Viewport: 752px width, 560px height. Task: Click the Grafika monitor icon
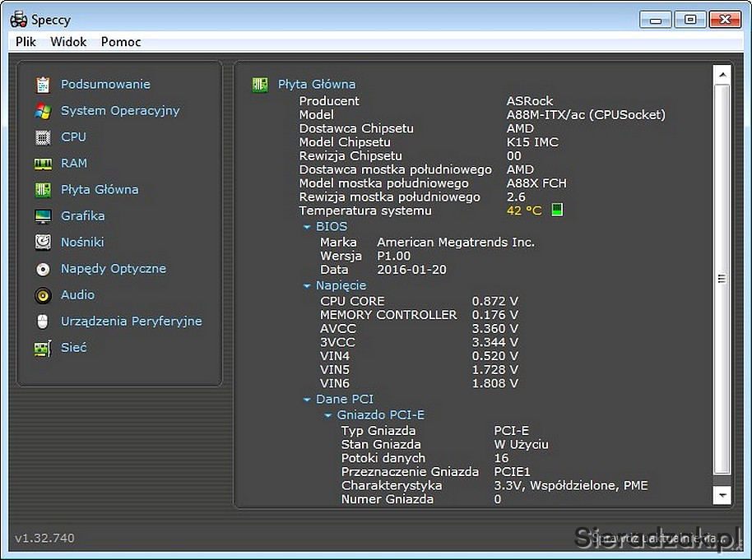(43, 216)
